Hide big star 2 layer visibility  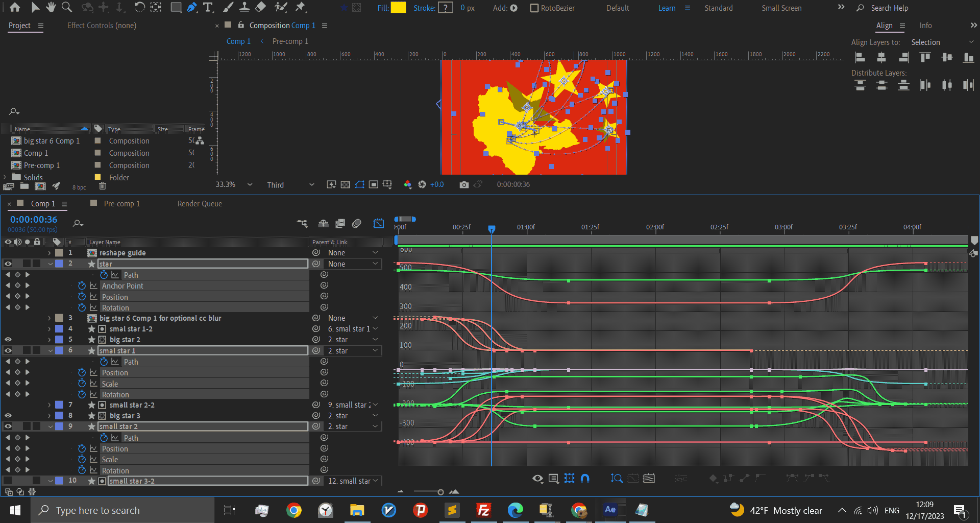8,340
